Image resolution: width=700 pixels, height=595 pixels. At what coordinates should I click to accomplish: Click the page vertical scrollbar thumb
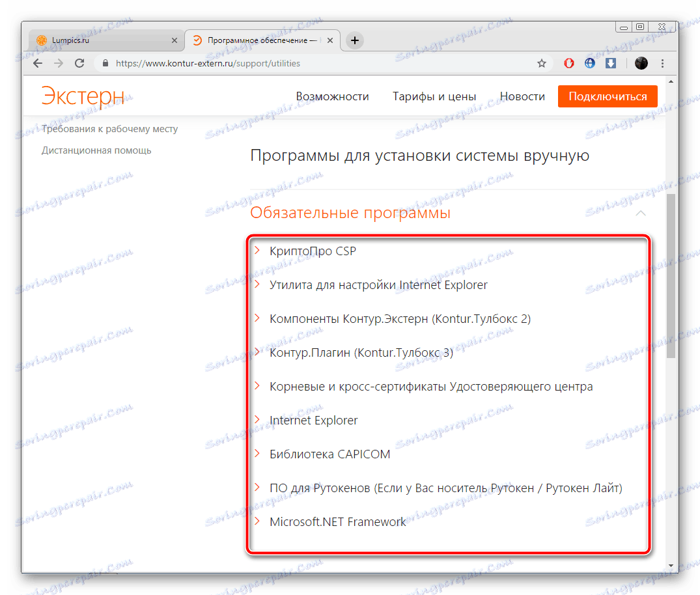(x=671, y=275)
